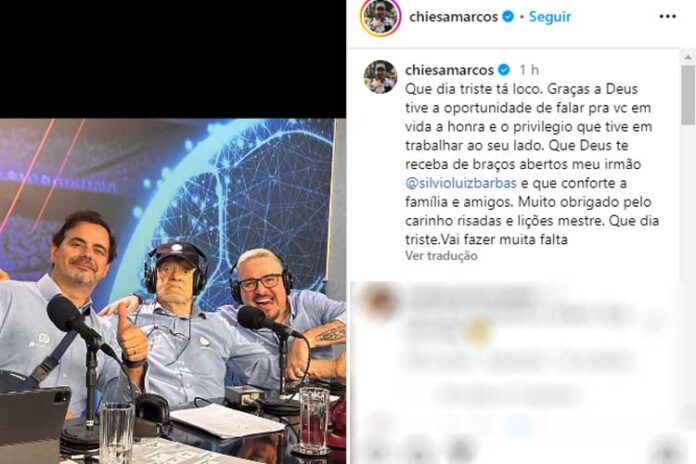
Task: Click Ver tradução under the caption
Action: (x=441, y=256)
